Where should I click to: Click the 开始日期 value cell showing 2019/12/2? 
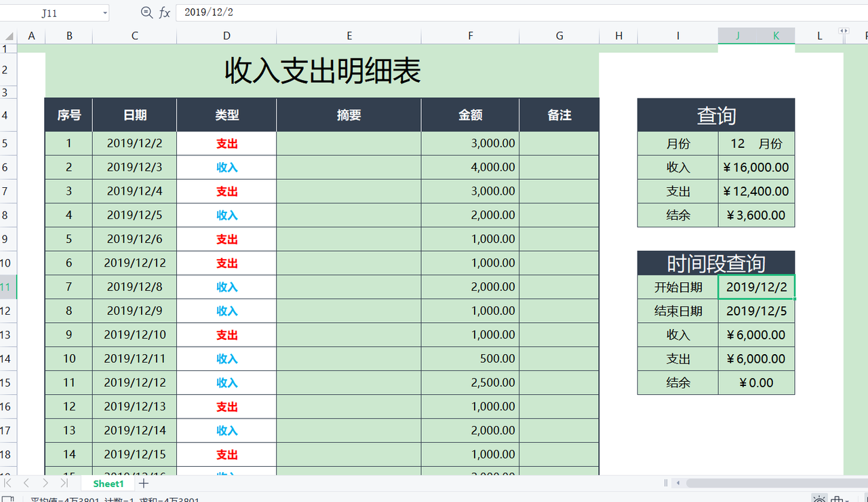pos(756,287)
